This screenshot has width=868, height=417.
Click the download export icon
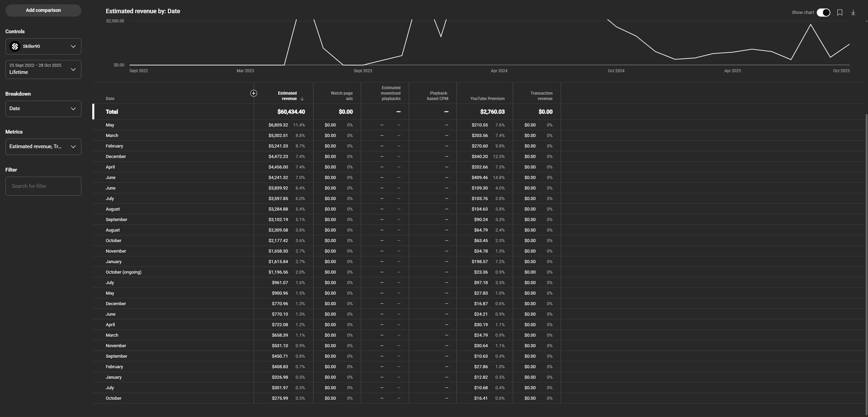[853, 13]
